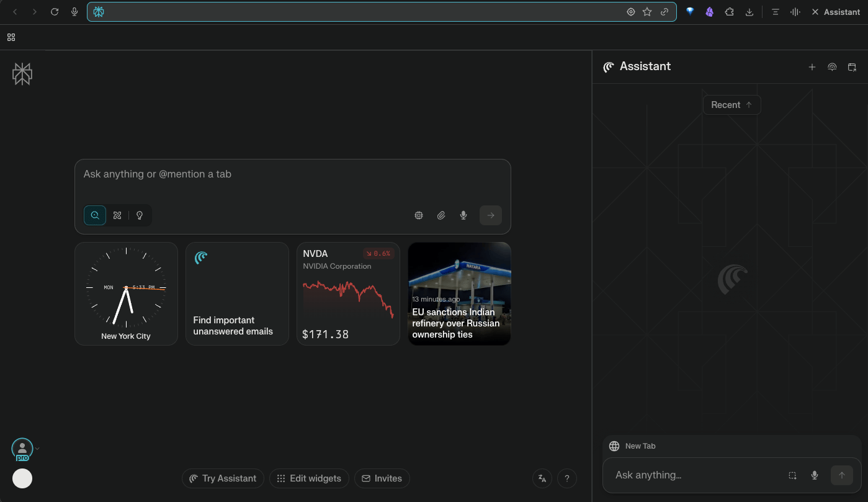Click the microphone icon beside reload button
The height and width of the screenshot is (502, 868).
point(74,12)
